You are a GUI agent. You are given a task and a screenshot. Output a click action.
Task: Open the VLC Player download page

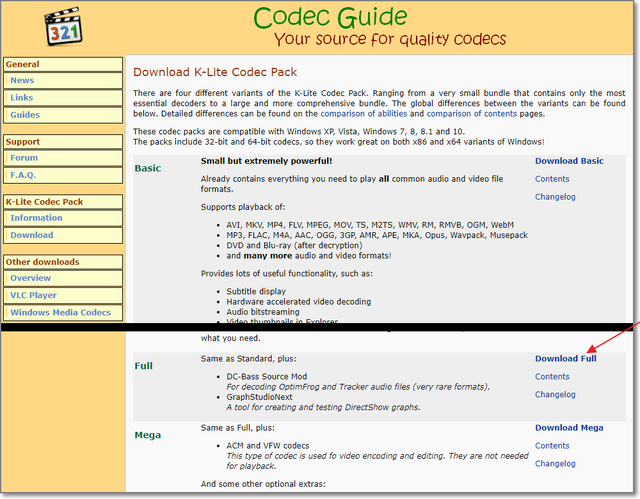(x=35, y=295)
